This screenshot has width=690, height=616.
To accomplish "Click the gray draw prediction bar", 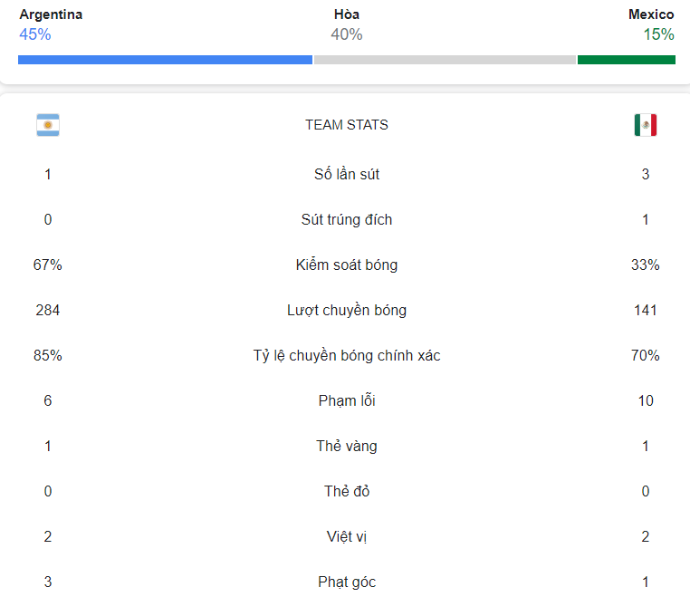I will 445,60.
